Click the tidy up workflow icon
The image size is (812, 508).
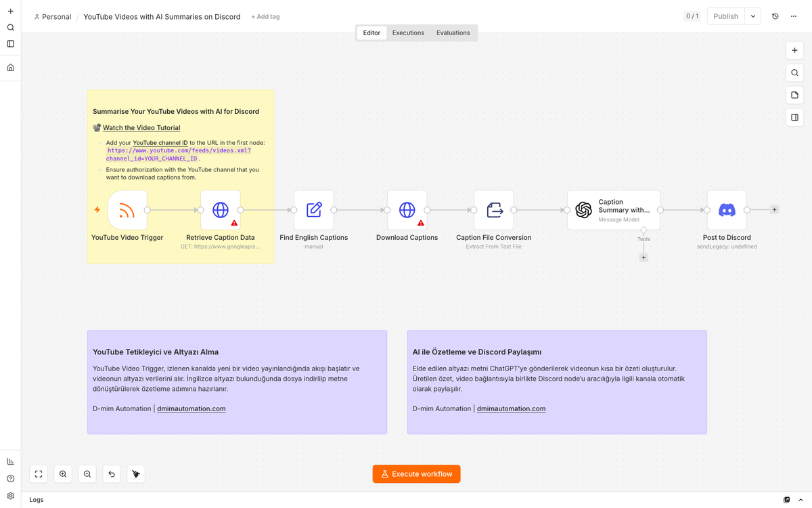[136, 474]
